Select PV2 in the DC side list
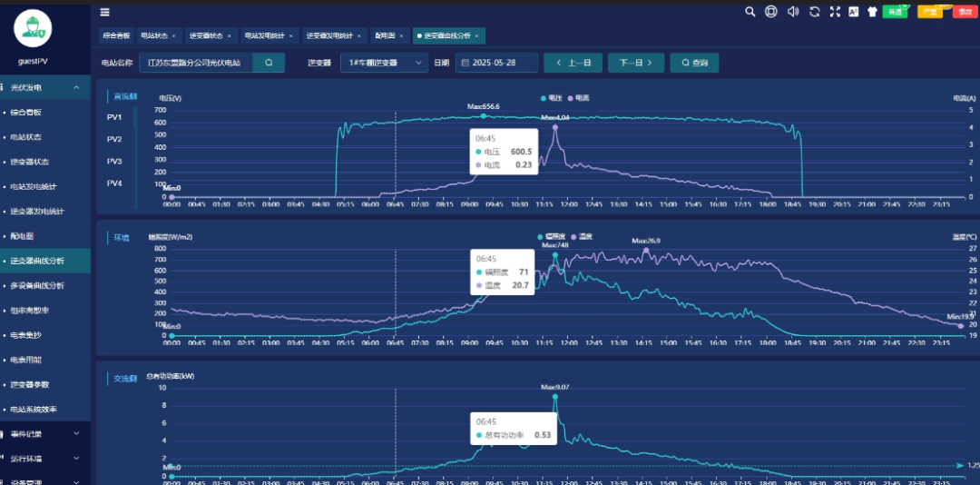Screen dimensions: 980x485 tap(114, 139)
